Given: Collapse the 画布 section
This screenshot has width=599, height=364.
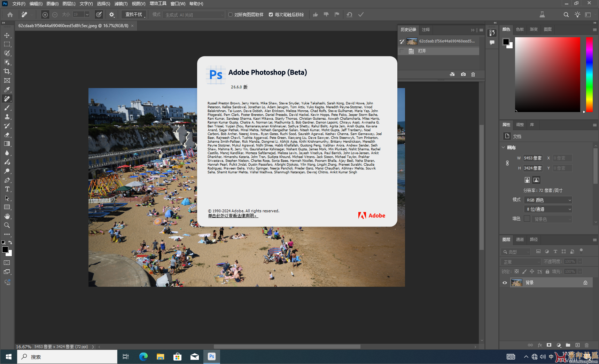Looking at the screenshot, I should pyautogui.click(x=503, y=148).
